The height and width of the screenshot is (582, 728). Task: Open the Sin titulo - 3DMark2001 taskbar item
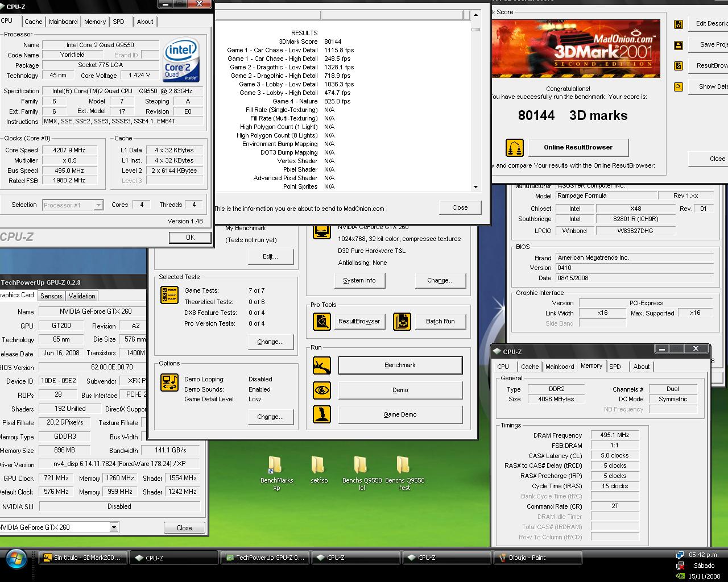[x=82, y=558]
